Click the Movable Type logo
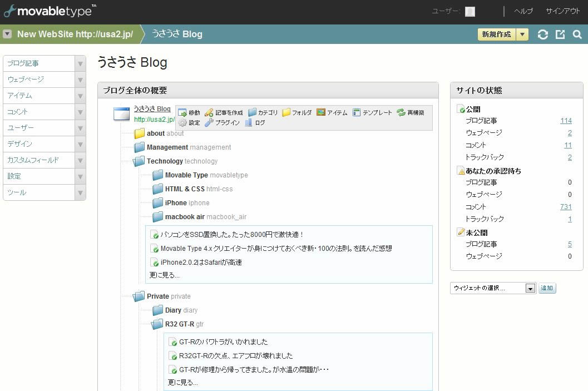The width and height of the screenshot is (588, 391). pyautogui.click(x=50, y=11)
